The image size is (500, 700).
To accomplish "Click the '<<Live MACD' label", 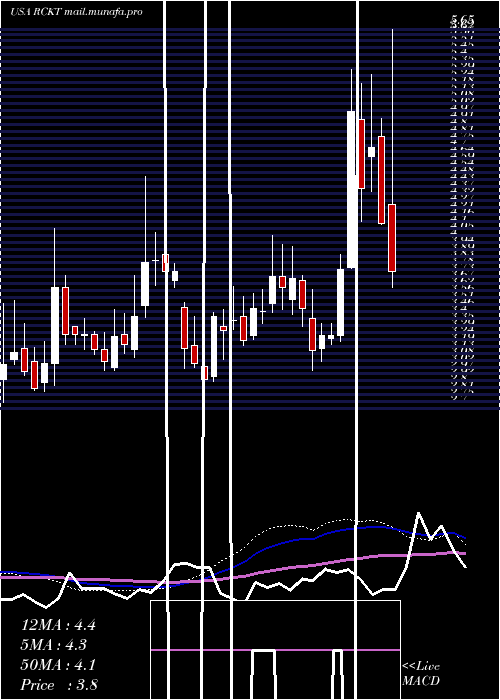I will (x=421, y=673).
